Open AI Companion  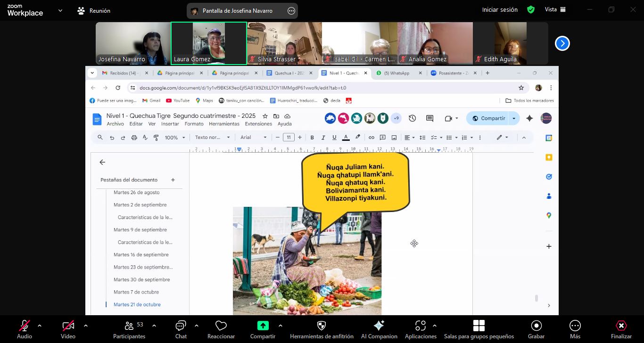(x=379, y=326)
